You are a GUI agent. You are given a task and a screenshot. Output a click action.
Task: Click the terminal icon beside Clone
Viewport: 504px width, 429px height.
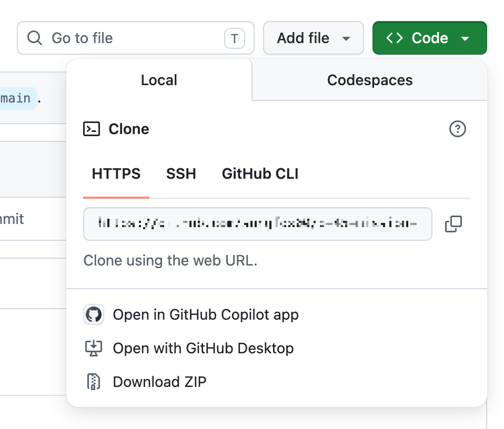click(92, 129)
